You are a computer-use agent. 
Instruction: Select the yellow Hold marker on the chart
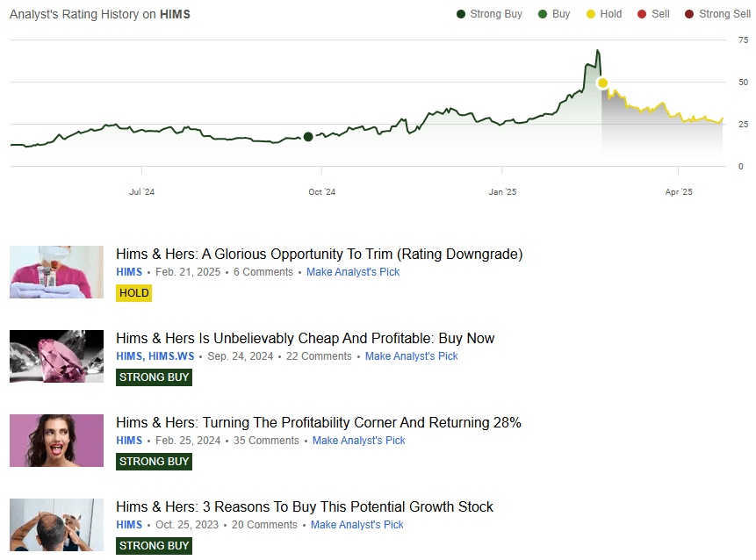pyautogui.click(x=603, y=83)
